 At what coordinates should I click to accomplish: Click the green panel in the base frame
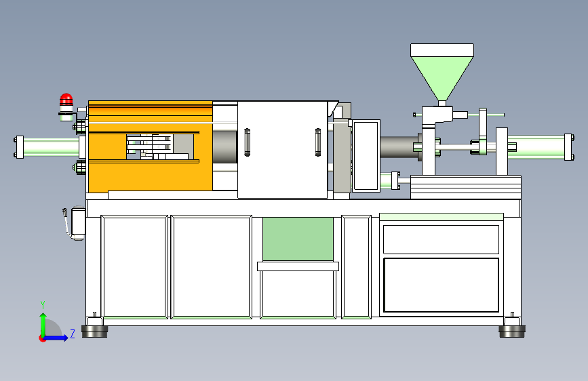[x=298, y=239]
